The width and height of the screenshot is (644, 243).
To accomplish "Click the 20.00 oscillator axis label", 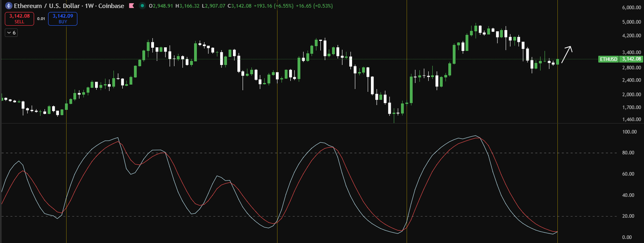I will pos(630,216).
